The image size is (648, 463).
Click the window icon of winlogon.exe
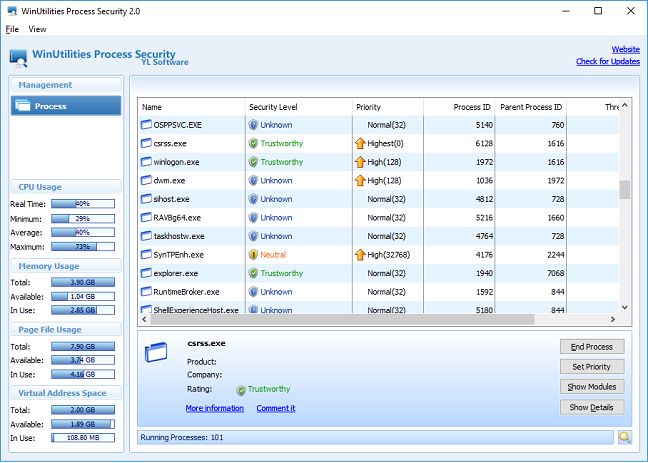[146, 162]
